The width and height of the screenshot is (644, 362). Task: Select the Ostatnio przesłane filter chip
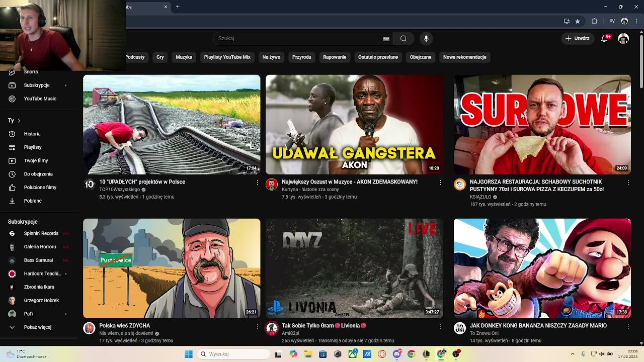point(378,57)
